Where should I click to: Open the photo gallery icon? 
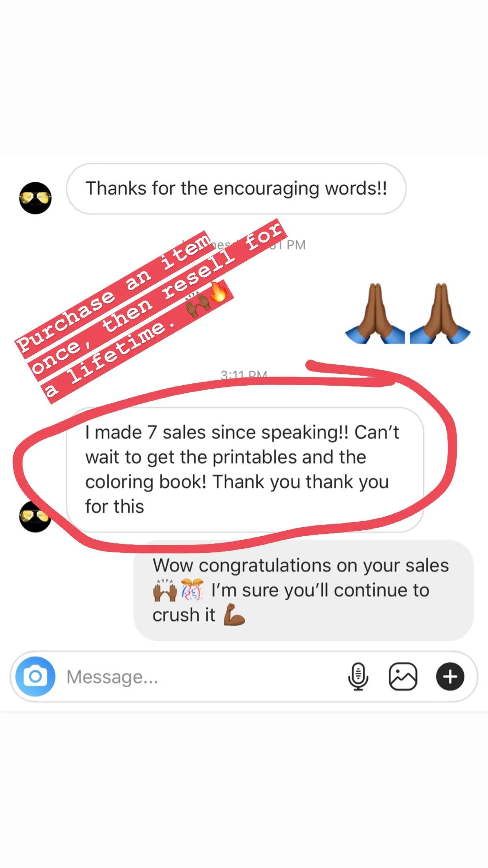click(403, 677)
